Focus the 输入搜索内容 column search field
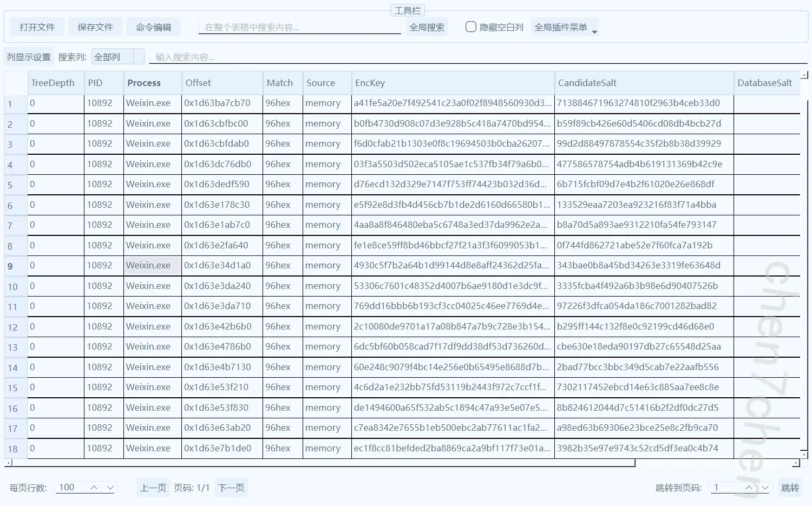This screenshot has height=506, width=812. pos(476,57)
